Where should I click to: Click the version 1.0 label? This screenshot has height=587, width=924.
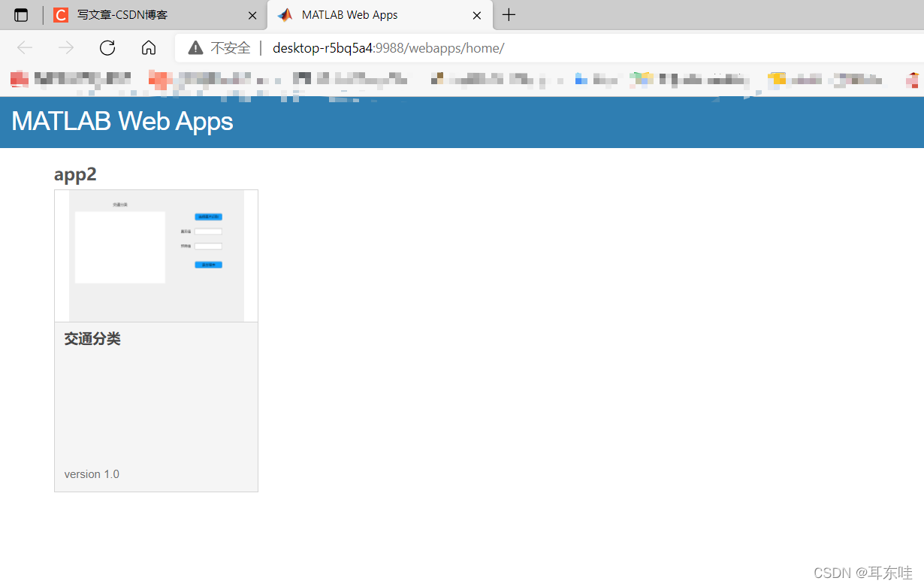click(92, 474)
